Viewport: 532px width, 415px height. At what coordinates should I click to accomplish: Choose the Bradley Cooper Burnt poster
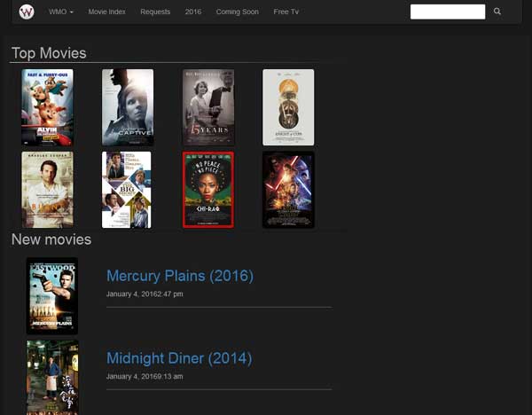click(47, 190)
